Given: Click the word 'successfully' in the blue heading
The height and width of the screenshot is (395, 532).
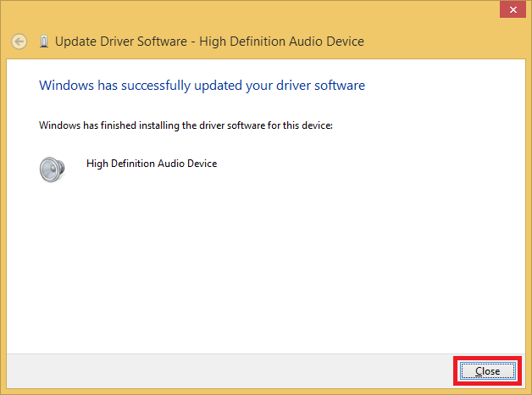Looking at the screenshot, I should pos(156,86).
